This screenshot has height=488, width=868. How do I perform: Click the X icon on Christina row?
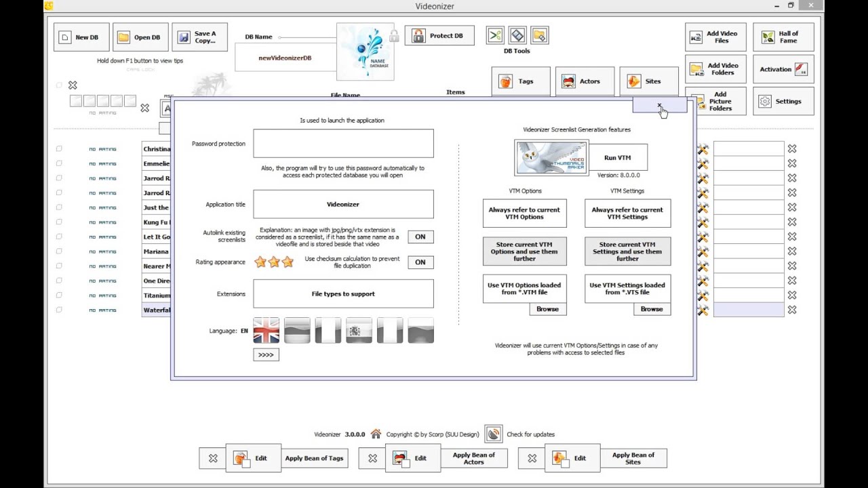(792, 148)
